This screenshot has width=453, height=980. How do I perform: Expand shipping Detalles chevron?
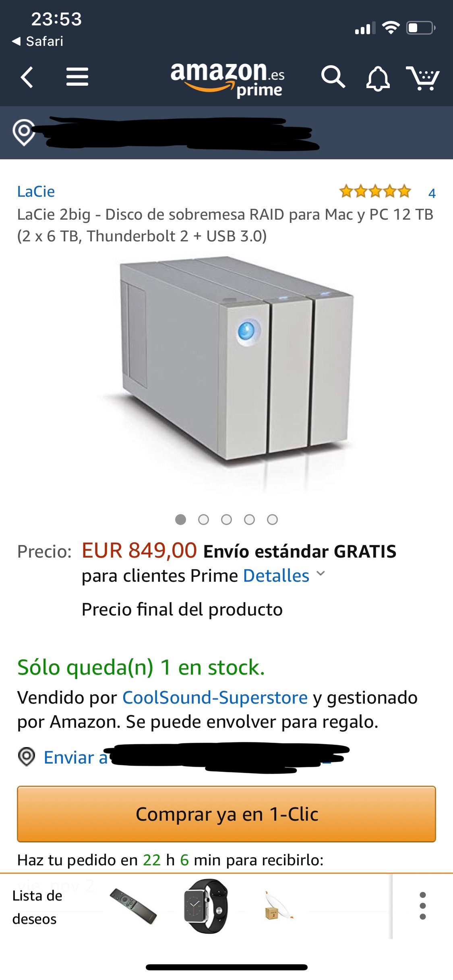click(321, 574)
